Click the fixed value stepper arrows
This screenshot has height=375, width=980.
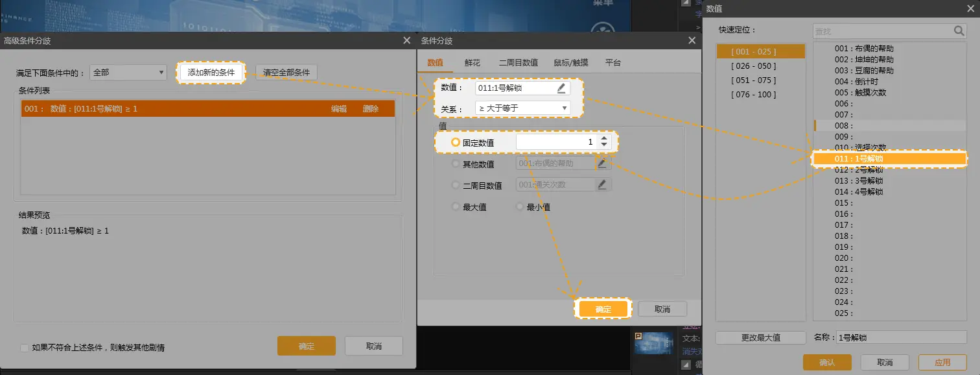click(604, 141)
